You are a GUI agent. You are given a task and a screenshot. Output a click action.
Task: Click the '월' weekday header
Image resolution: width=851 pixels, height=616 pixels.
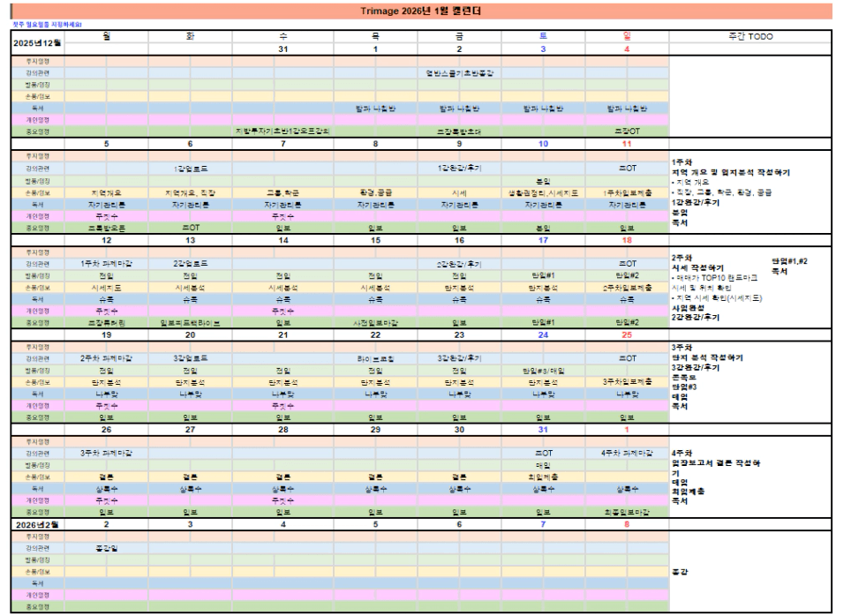pos(106,36)
